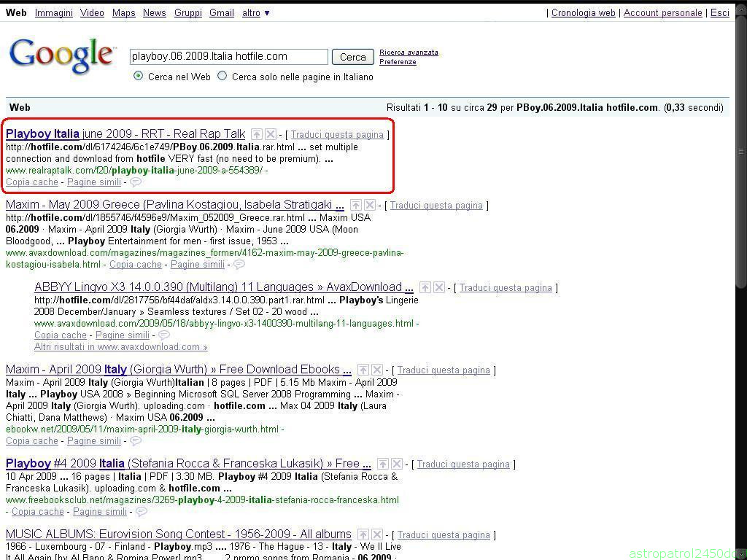
Task: Select the 'Cerca nel Web' radio option
Action: click(138, 76)
